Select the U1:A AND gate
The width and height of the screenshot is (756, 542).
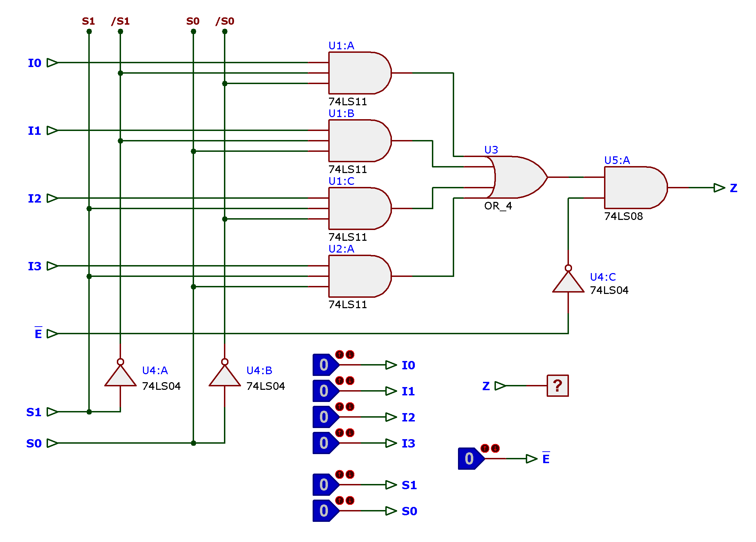click(x=360, y=73)
